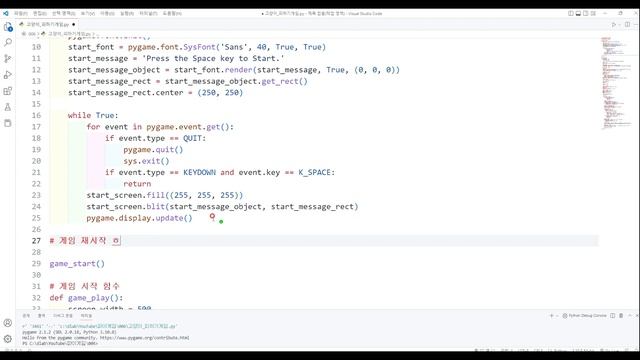Open the Search view in activity bar
This screenshot has width=640, height=360.
(8, 42)
